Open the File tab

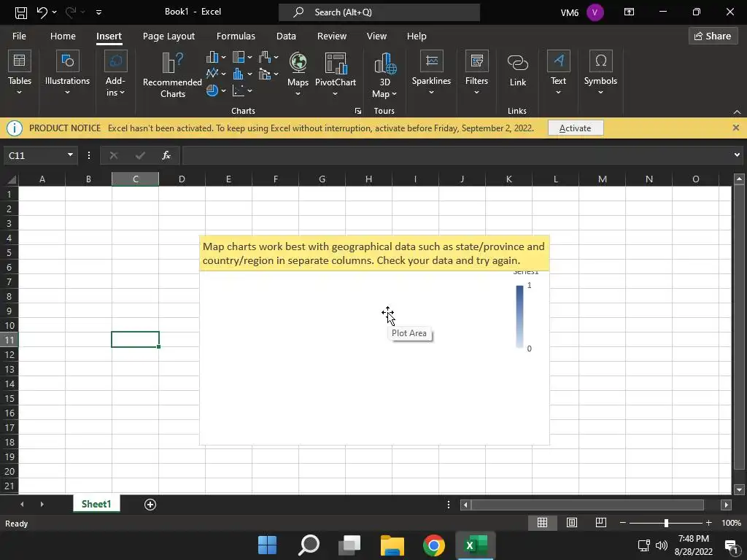coord(19,36)
